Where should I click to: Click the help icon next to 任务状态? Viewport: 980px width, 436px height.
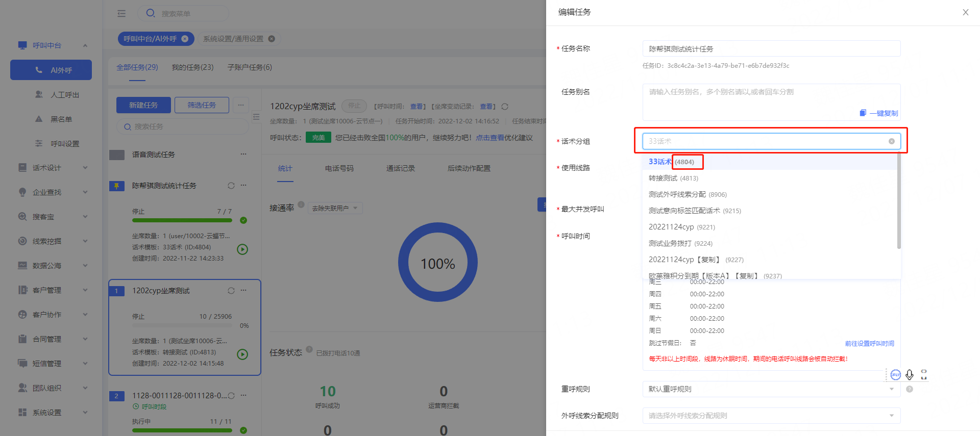(309, 349)
